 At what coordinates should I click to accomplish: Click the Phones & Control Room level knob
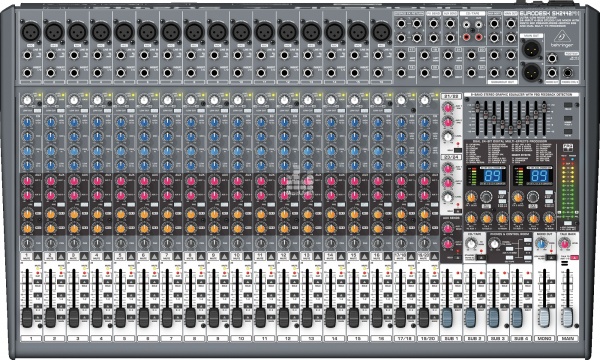[495, 244]
